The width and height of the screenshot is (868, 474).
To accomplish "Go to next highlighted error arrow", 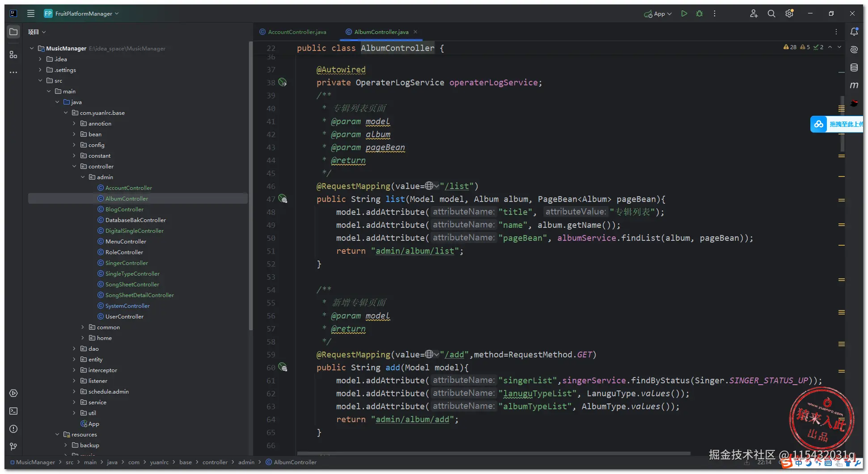I will (x=839, y=47).
